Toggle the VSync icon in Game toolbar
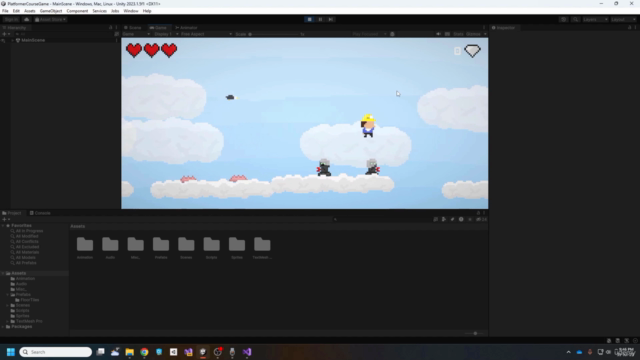This screenshot has width=640, height=360. [x=392, y=34]
